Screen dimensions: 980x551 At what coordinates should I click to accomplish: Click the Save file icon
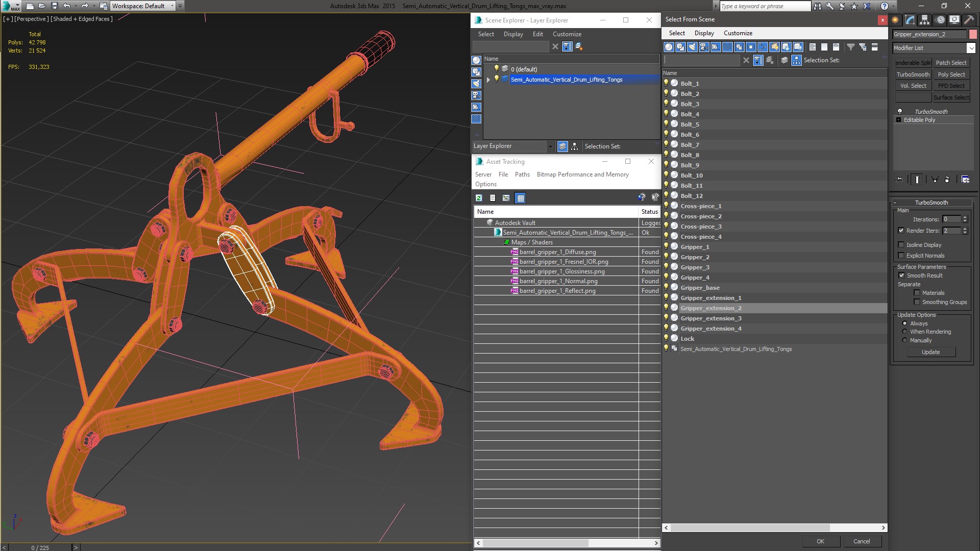click(55, 6)
